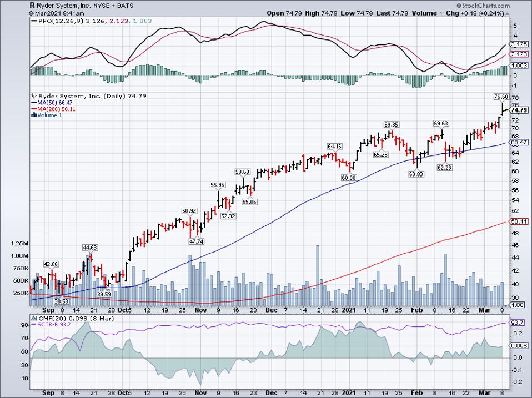
Task: Click the 69.35 peak price annotation
Action: pyautogui.click(x=391, y=124)
